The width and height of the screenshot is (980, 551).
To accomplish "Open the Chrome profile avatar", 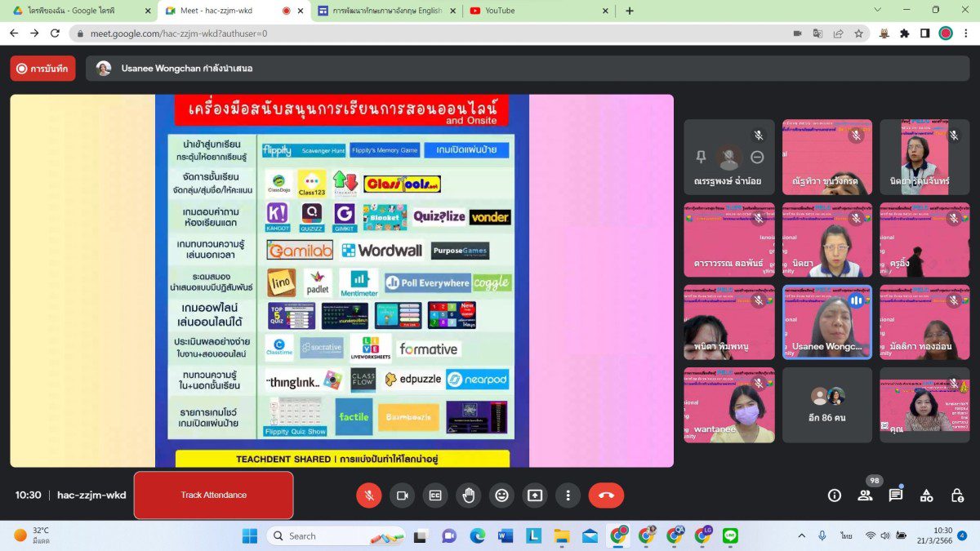I will 946,33.
